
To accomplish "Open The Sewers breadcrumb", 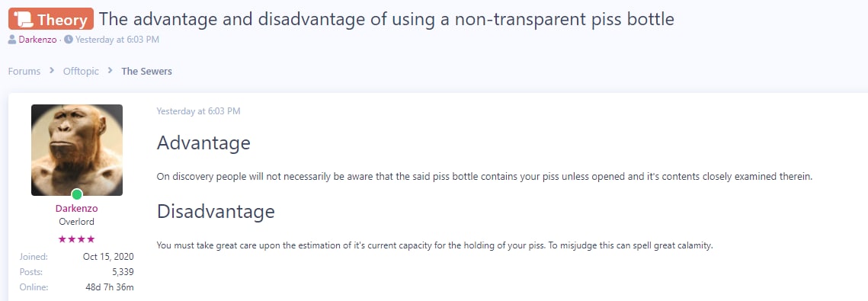I will tap(146, 71).
